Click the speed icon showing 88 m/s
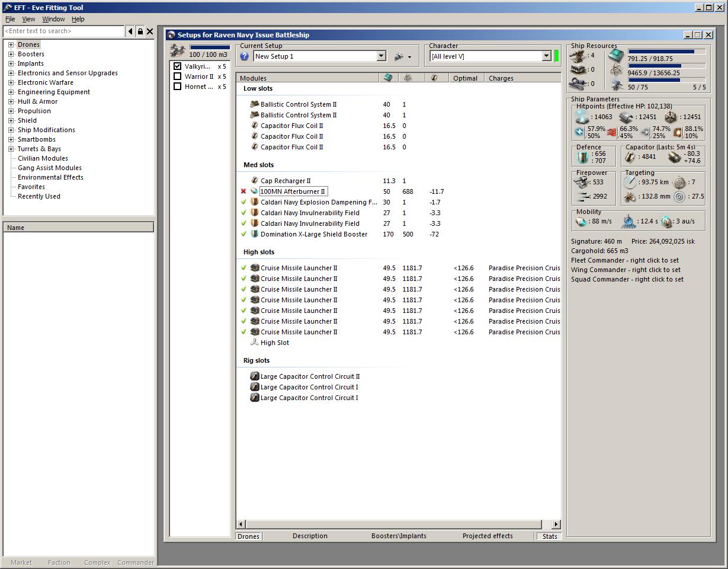The height and width of the screenshot is (569, 728). pos(582,222)
